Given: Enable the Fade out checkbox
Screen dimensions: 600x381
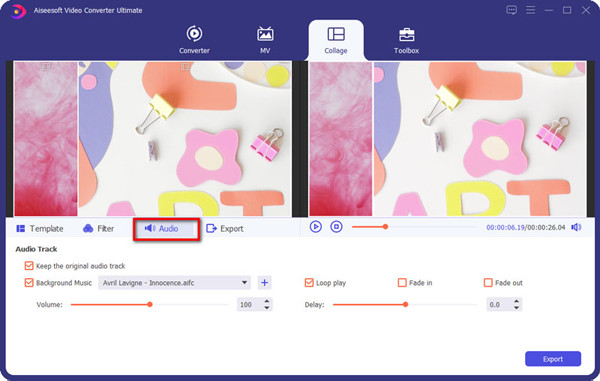Looking at the screenshot, I should tap(488, 283).
